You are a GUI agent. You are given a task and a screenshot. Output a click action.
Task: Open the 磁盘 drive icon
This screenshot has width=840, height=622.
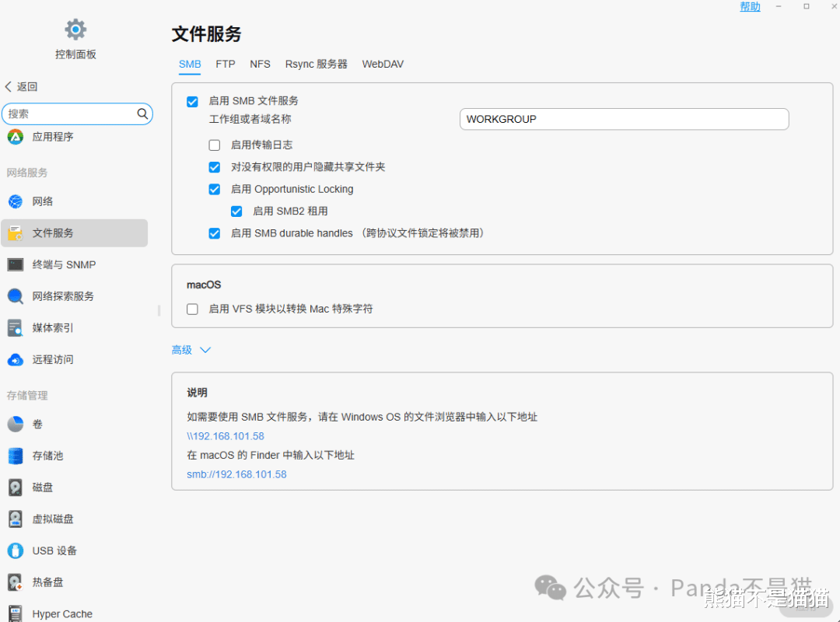pos(16,487)
